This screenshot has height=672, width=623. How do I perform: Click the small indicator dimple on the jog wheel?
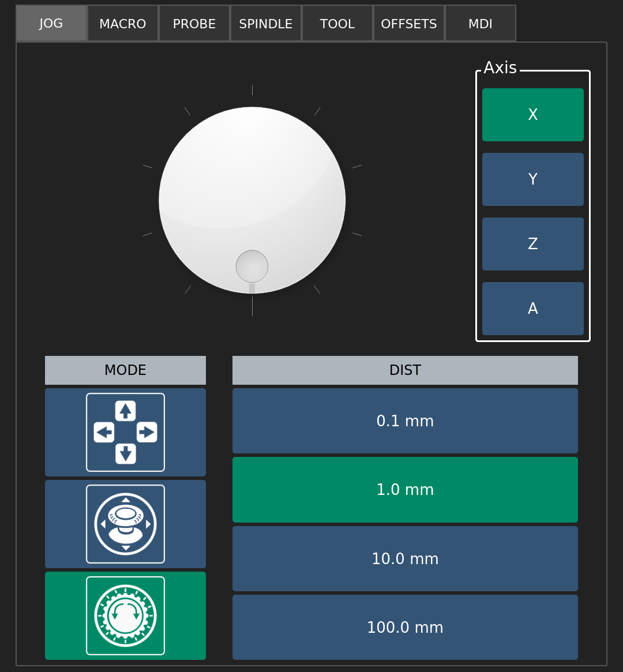pos(252,266)
